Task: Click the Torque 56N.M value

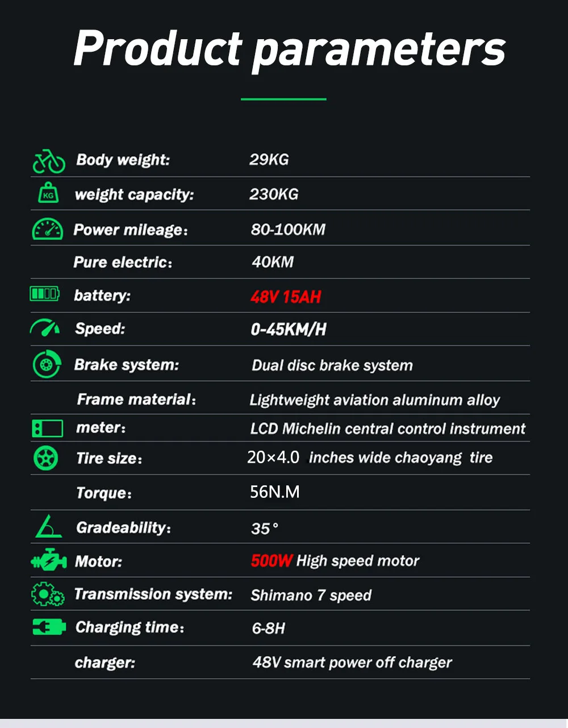Action: [x=275, y=492]
